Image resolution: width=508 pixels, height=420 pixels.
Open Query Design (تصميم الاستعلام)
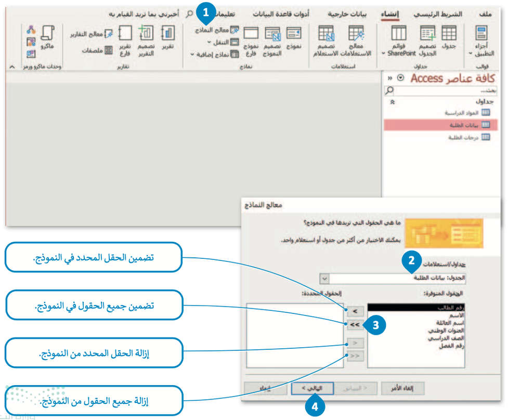tap(326, 41)
